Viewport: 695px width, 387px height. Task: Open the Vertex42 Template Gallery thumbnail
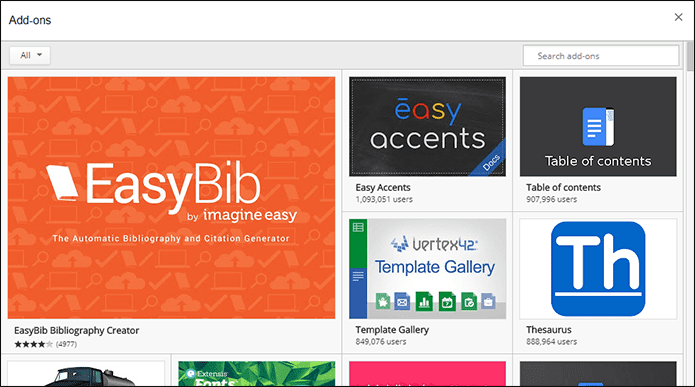click(x=427, y=269)
